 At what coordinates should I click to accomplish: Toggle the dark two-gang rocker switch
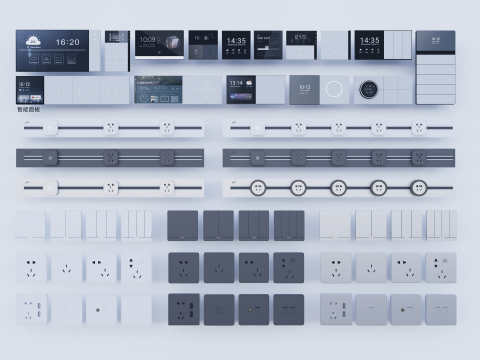tap(218, 226)
